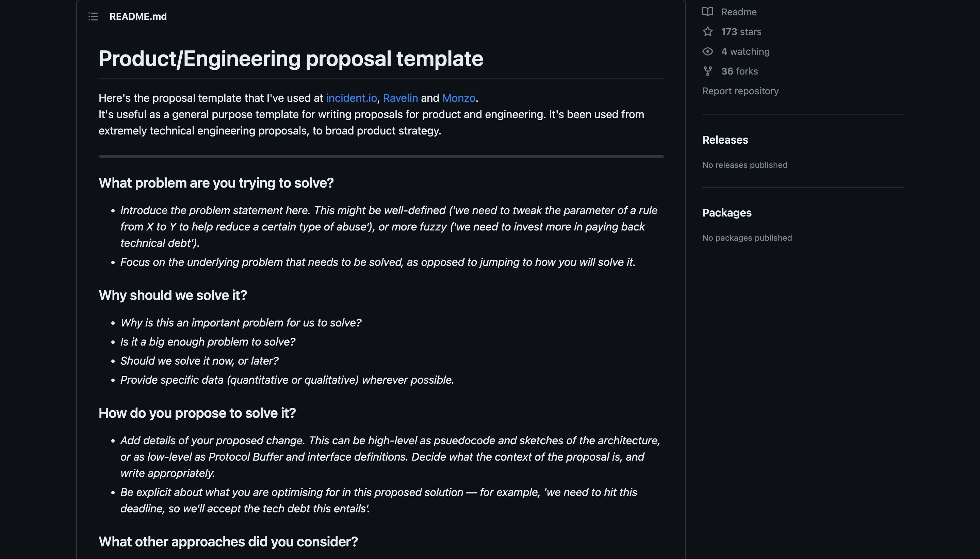Select the 'How do you propose to solve it?' heading
The width and height of the screenshot is (980, 559).
pos(198,413)
